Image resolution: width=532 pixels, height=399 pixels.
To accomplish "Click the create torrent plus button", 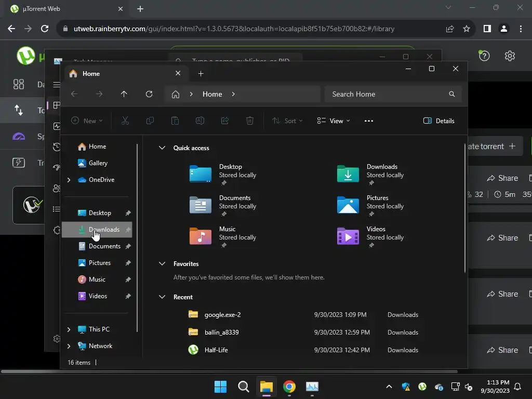I will (x=495, y=146).
